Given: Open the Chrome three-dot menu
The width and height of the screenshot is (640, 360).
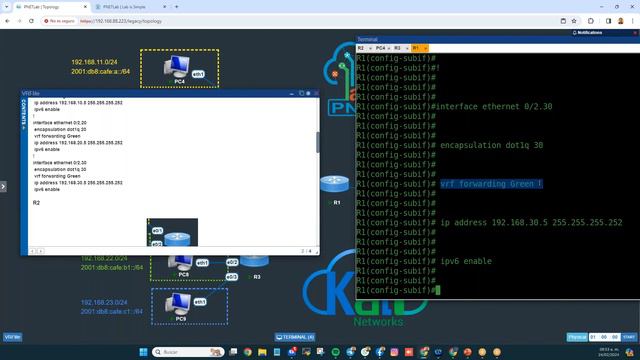Looking at the screenshot, I should click(633, 21).
